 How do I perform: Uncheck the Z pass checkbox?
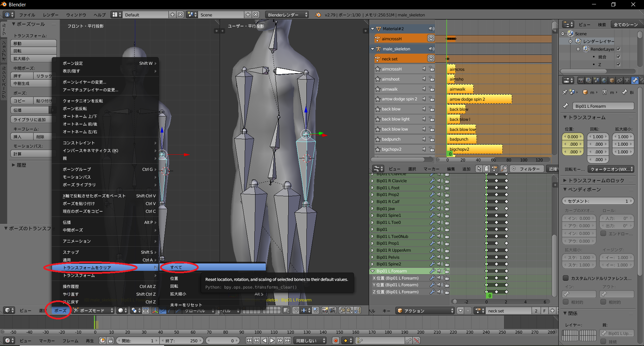point(618,64)
